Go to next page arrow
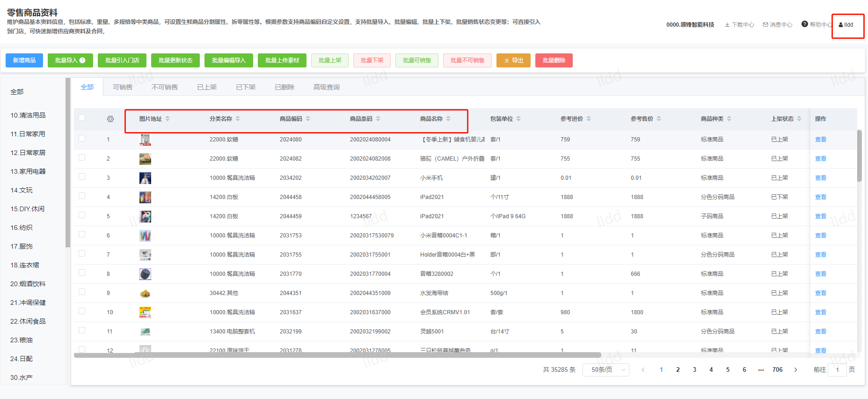The image size is (868, 399). pos(795,370)
